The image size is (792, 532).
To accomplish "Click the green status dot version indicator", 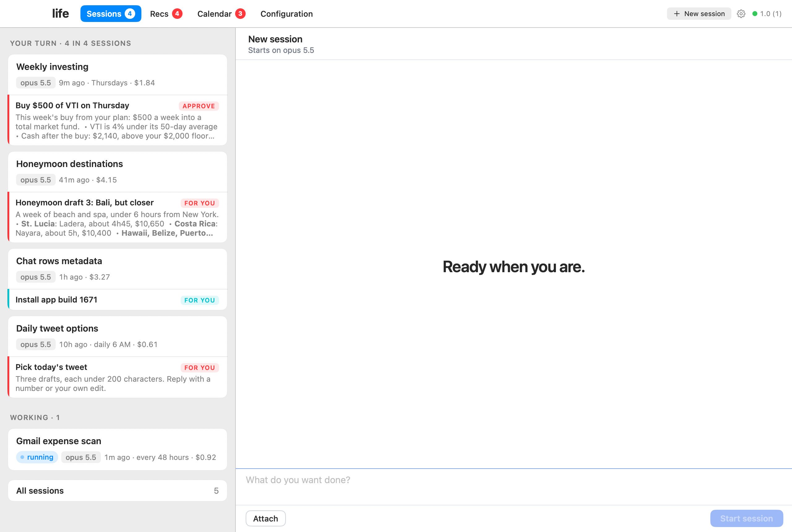I will pos(767,14).
